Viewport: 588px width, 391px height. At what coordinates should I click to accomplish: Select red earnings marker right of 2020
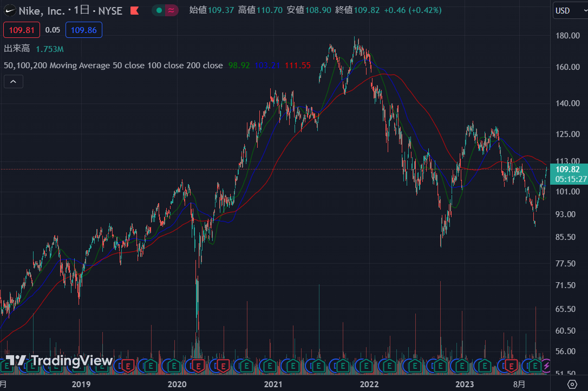pos(198,367)
